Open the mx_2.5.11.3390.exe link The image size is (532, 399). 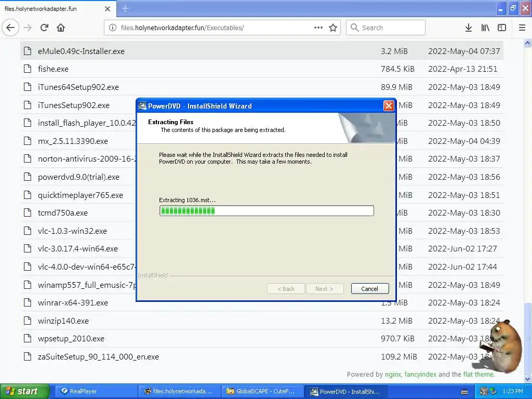tap(73, 141)
